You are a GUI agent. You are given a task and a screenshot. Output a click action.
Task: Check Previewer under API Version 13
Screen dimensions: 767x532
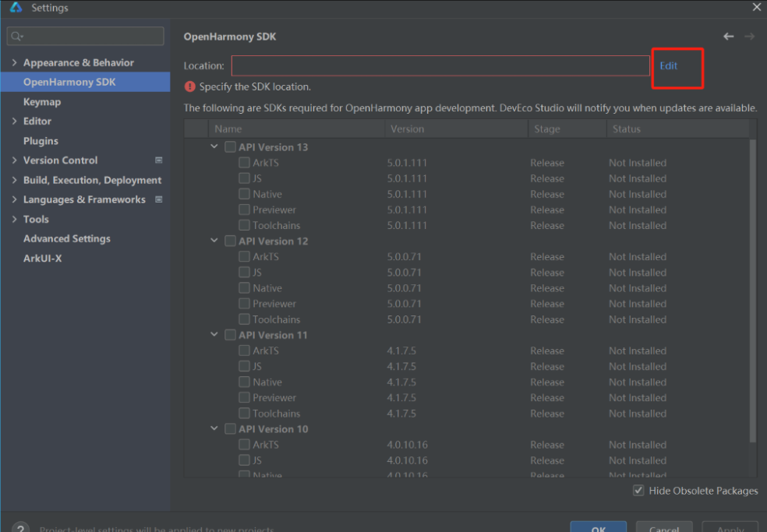tap(244, 210)
